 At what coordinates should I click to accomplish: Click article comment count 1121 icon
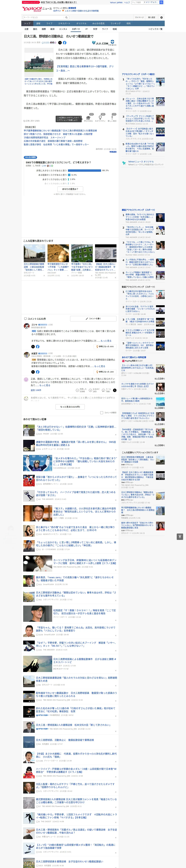click(x=46, y=43)
